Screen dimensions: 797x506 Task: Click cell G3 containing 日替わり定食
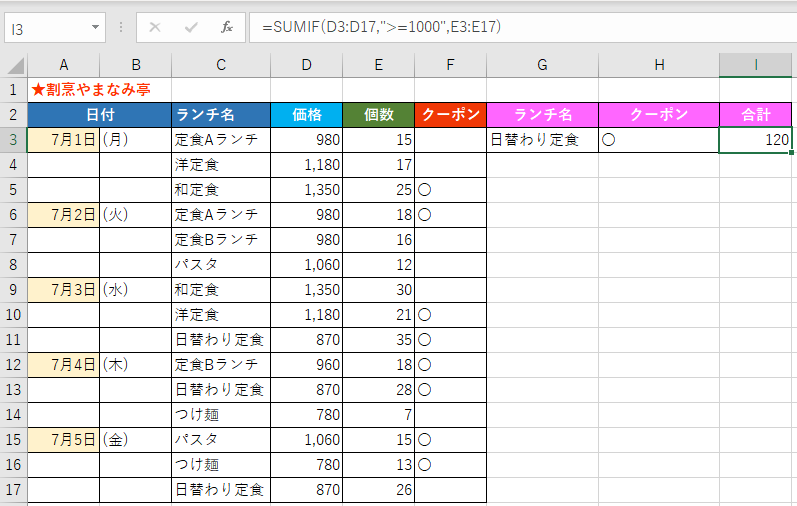pos(542,140)
